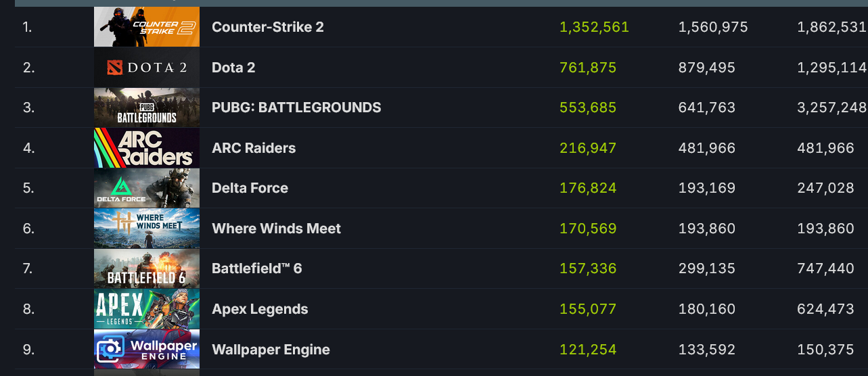Open the Delta Force name link

coord(250,188)
